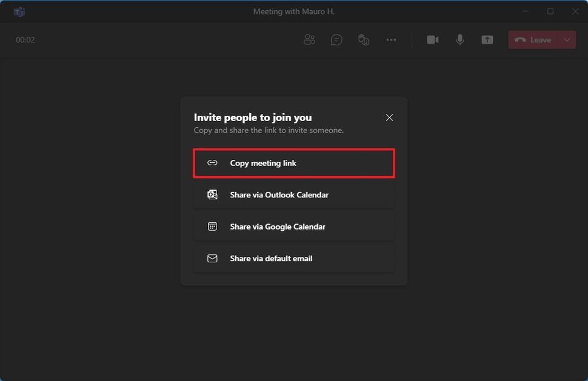Click the chain link icon next to Copy meeting link
The width and height of the screenshot is (588, 381).
click(212, 162)
